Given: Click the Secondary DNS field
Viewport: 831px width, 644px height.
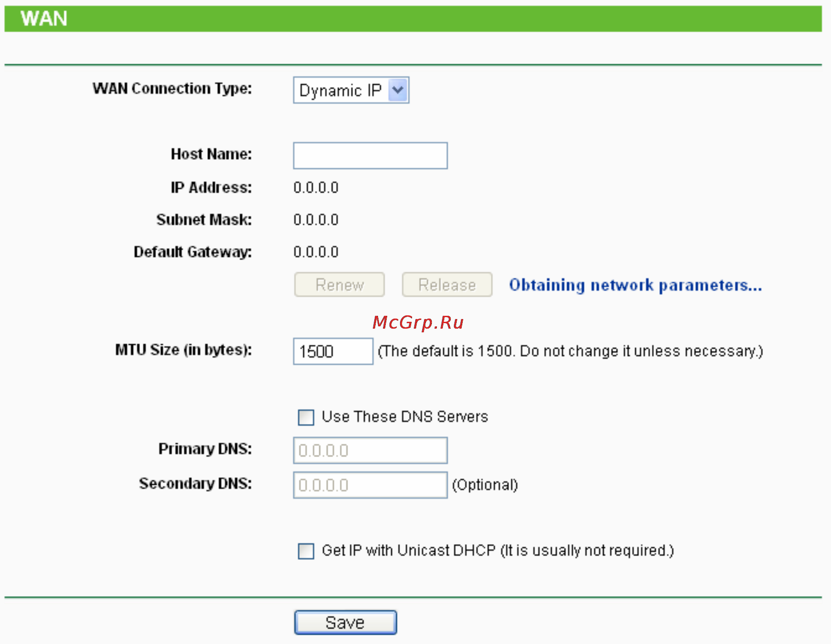Looking at the screenshot, I should [x=370, y=485].
